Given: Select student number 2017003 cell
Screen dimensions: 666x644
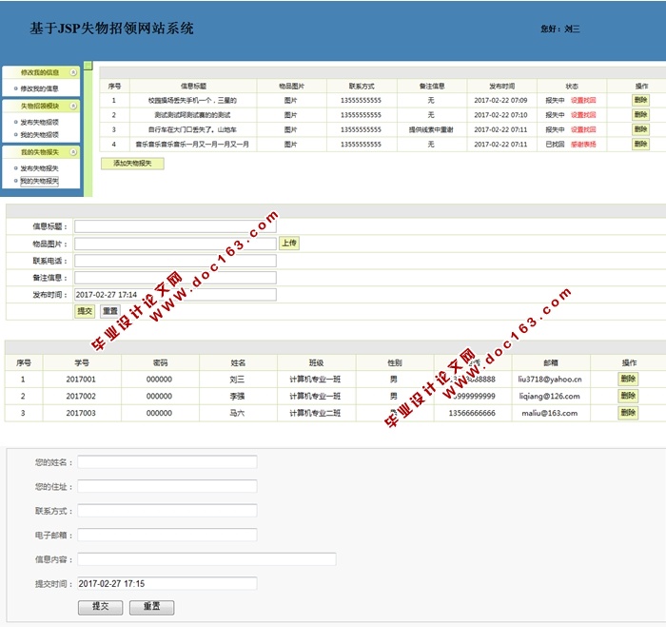Looking at the screenshot, I should 81,414.
